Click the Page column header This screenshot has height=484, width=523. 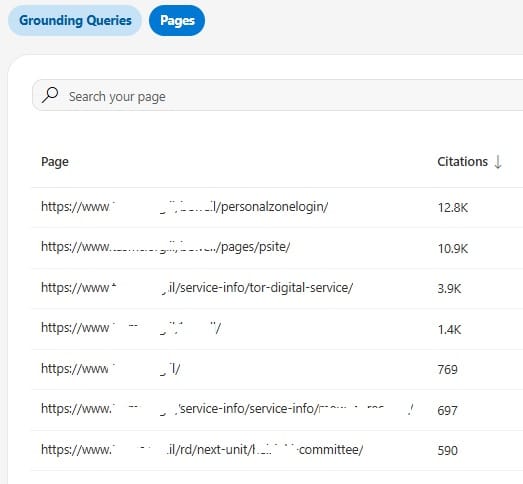(55, 162)
